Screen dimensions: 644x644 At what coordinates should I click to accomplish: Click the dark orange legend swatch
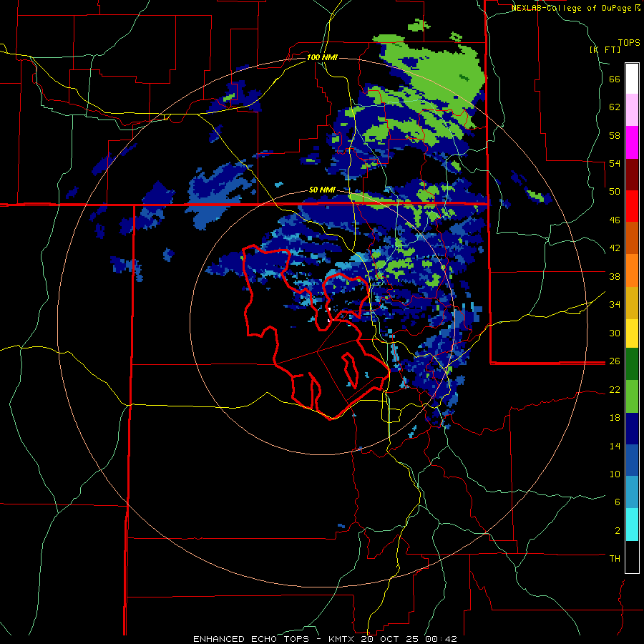pyautogui.click(x=632, y=238)
